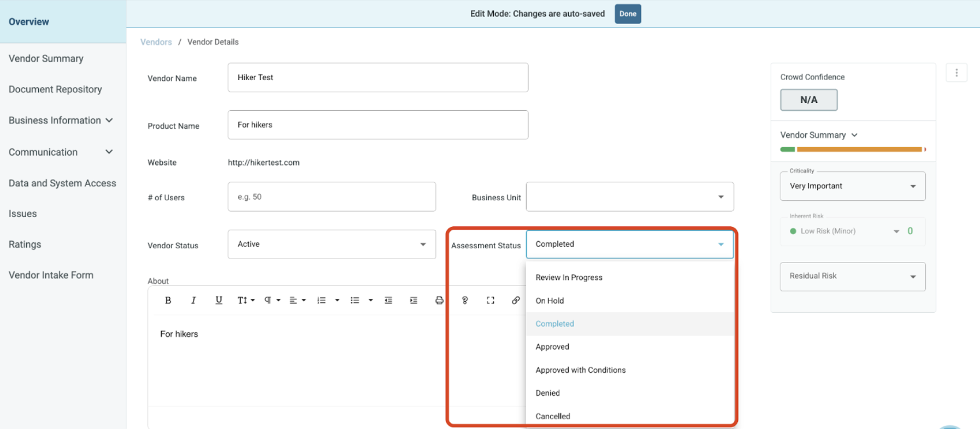The image size is (980, 430).
Task: Open the Vendor Status dropdown
Action: coord(332,244)
